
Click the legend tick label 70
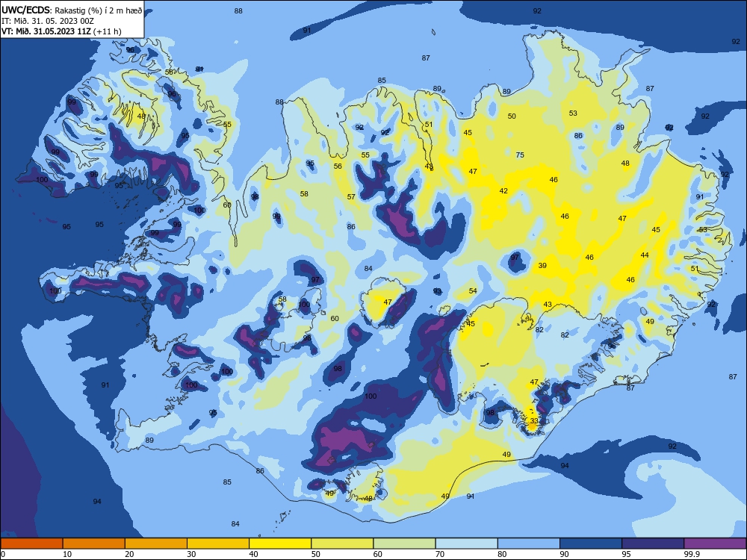pyautogui.click(x=440, y=554)
